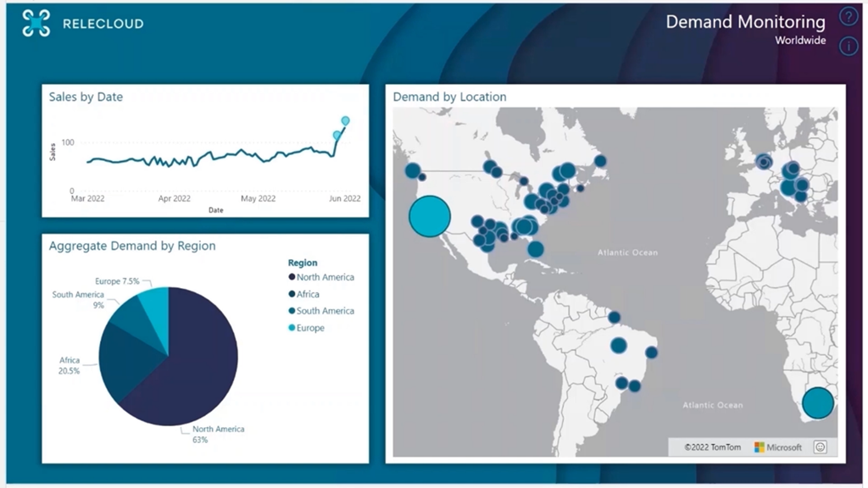
Task: Click the South America 9% label
Action: point(78,300)
